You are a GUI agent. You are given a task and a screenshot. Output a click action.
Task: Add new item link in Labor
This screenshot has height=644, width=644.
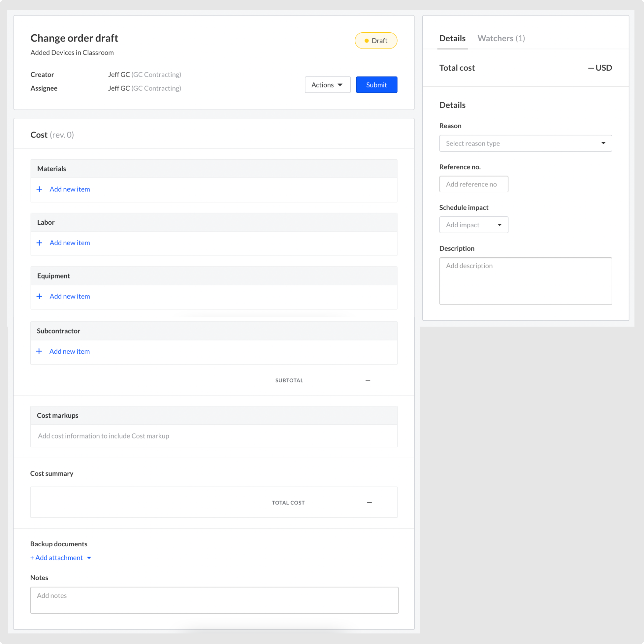click(x=70, y=243)
